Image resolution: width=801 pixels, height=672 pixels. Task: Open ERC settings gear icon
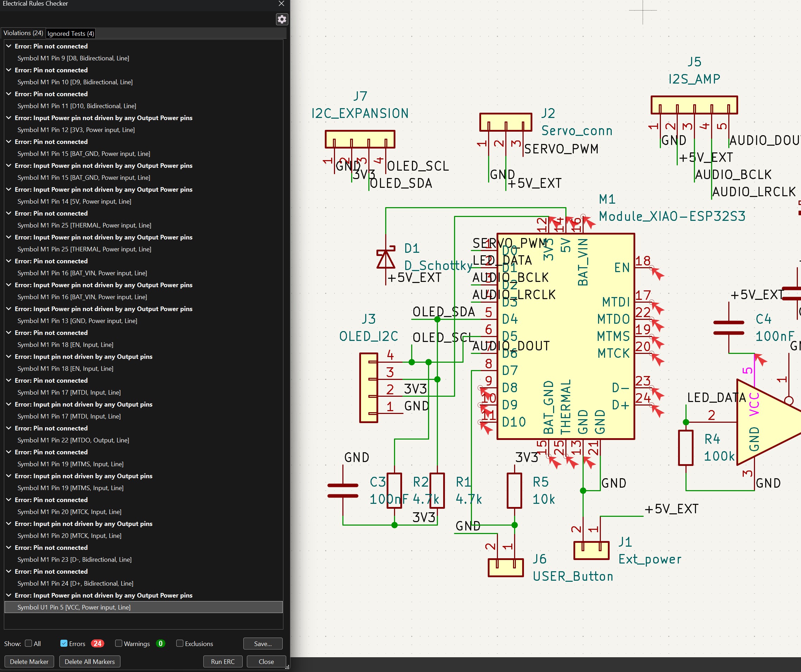[x=282, y=19]
